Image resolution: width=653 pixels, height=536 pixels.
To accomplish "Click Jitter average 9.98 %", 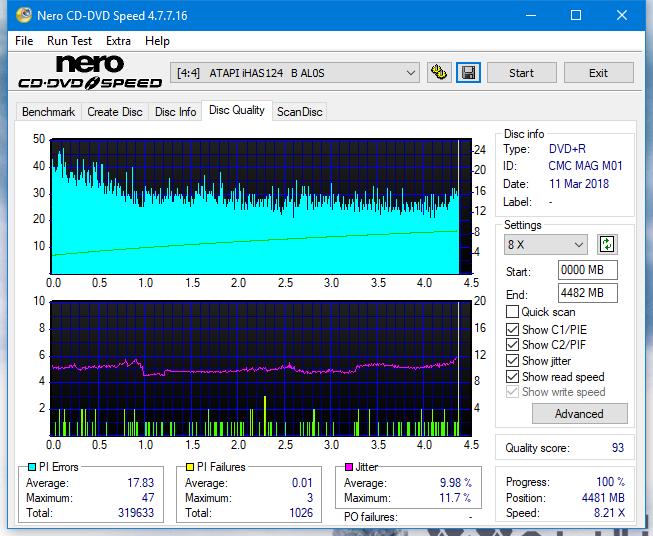I will click(456, 483).
